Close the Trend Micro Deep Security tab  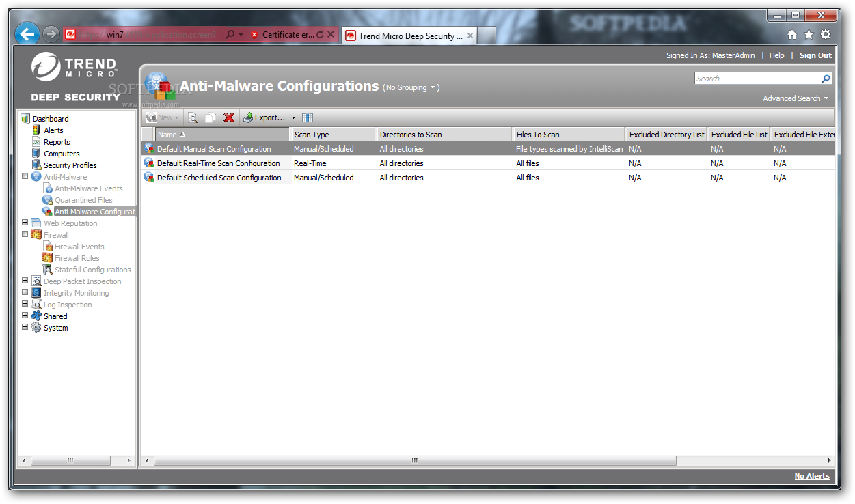pyautogui.click(x=470, y=36)
